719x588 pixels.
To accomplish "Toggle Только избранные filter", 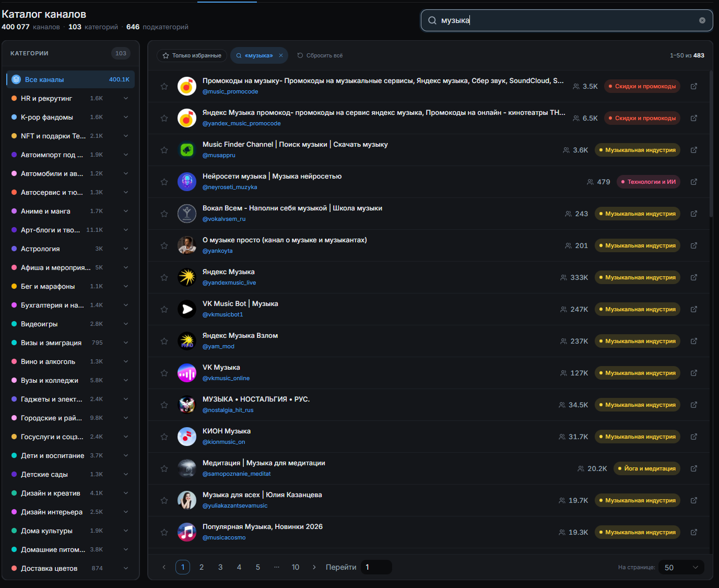I will [x=192, y=55].
